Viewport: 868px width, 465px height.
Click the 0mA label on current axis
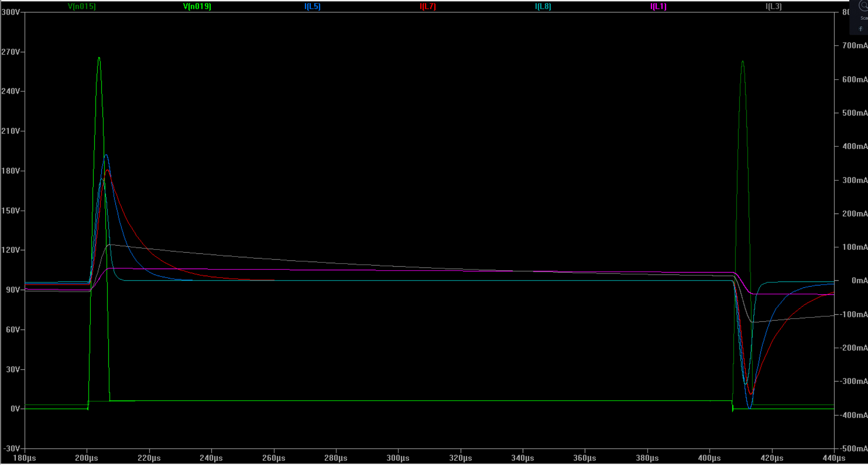click(x=859, y=280)
